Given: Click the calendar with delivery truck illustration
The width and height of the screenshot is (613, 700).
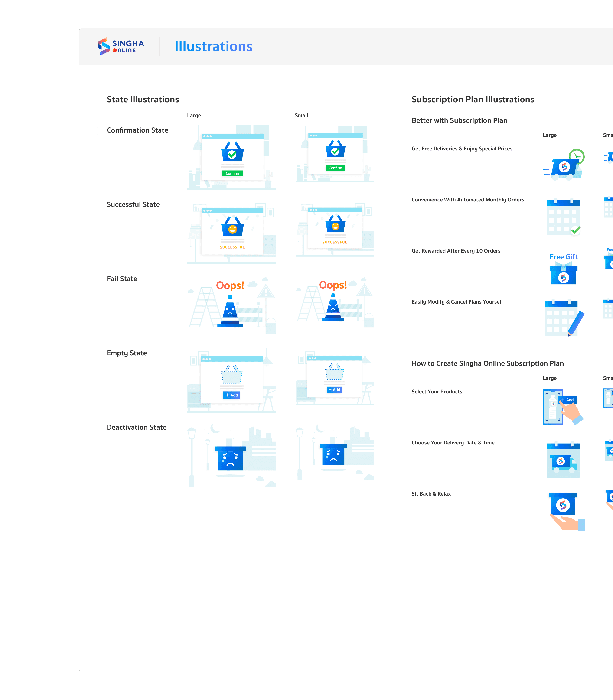Looking at the screenshot, I should [563, 460].
